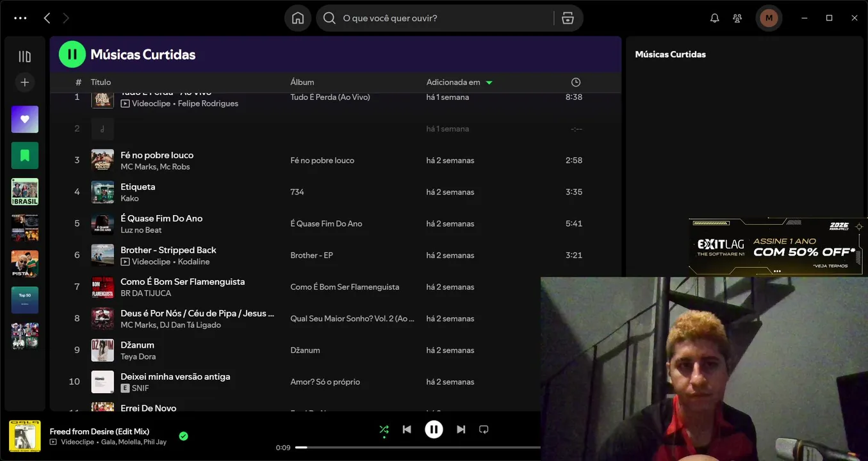Open artist link Kako
The image size is (868, 461).
tap(129, 198)
